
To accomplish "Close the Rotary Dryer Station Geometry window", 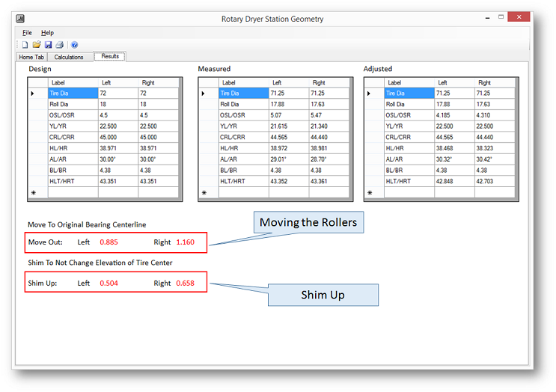I will pos(519,16).
